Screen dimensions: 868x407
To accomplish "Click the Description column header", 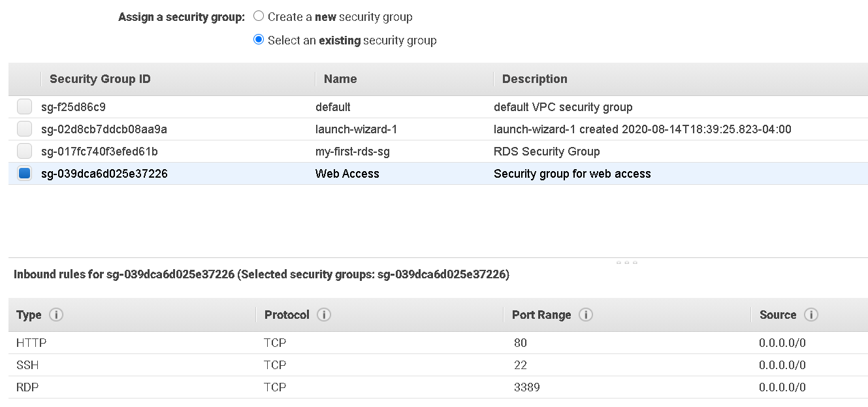I will (534, 78).
